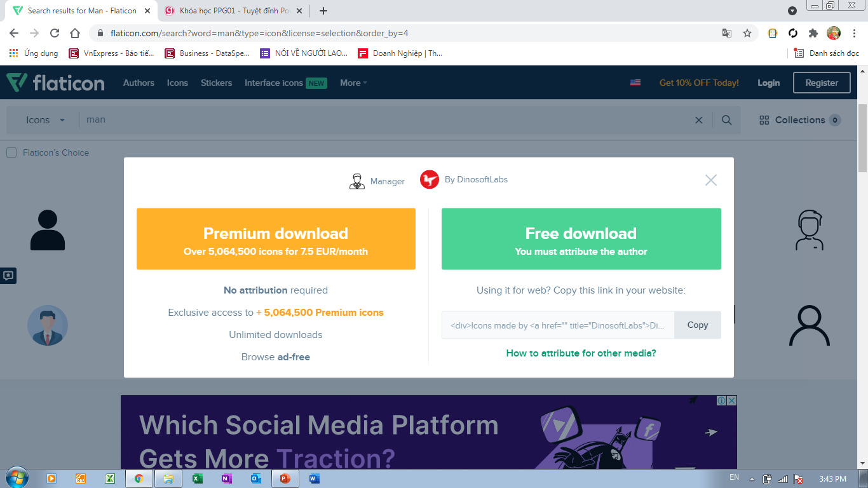
Task: Go back in browser history
Action: point(14,33)
